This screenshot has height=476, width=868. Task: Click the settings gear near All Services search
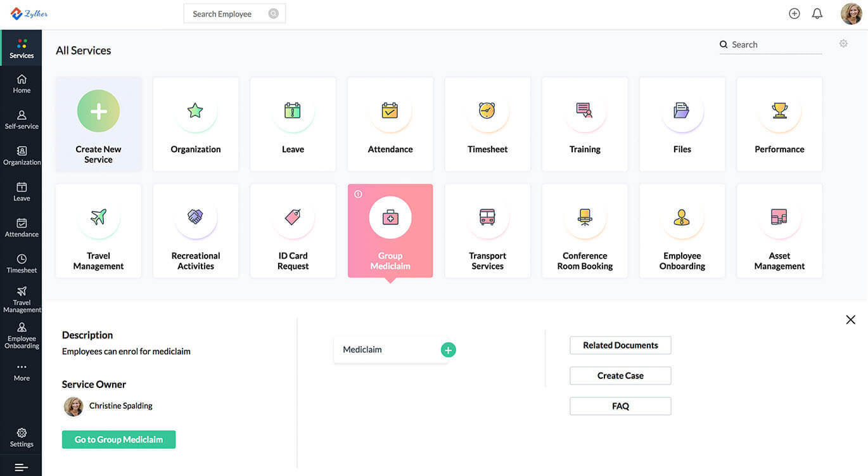click(x=843, y=42)
